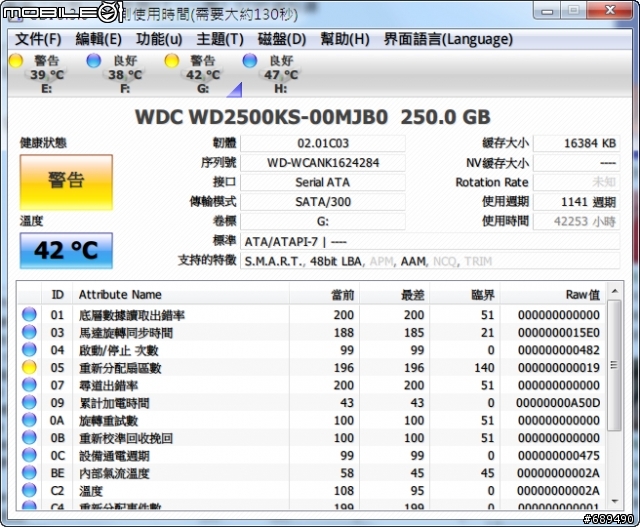This screenshot has width=640, height=527.
Task: Click firmware field 02.01C03
Action: (x=322, y=143)
